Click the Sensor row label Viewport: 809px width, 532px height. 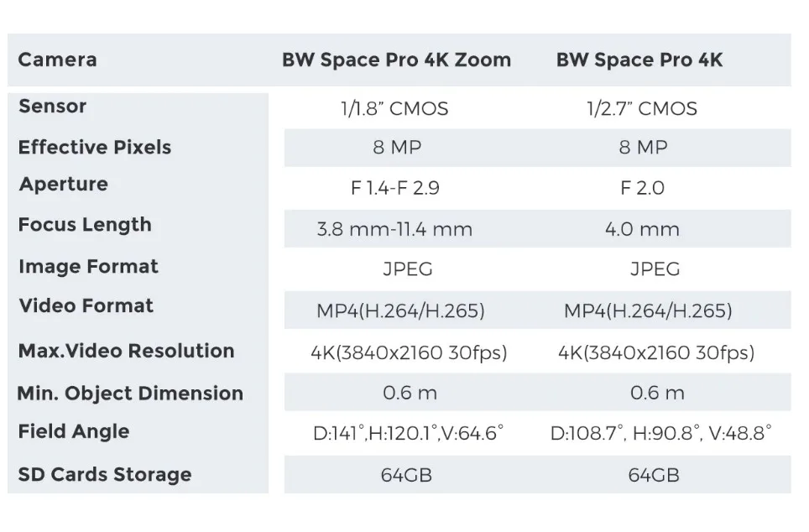(x=52, y=106)
